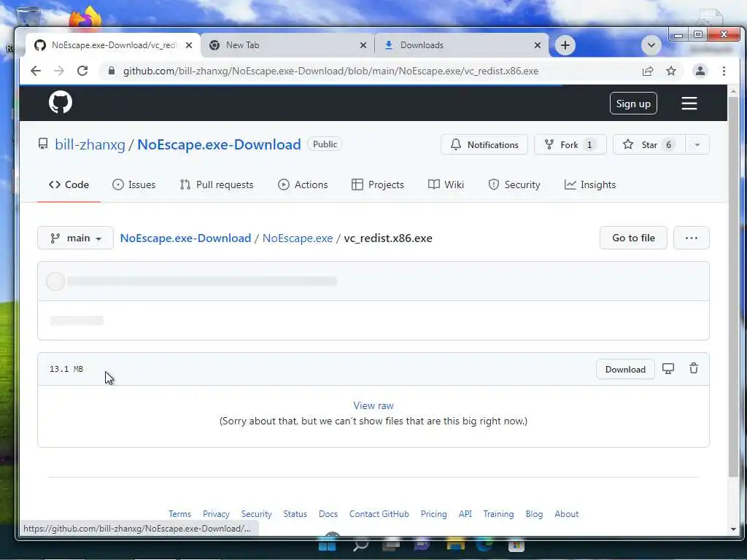Click the Go to file button
The width and height of the screenshot is (747, 560).
coord(633,238)
